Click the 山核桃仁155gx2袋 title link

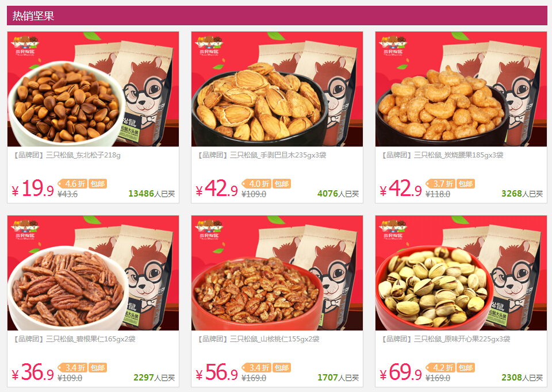click(258, 339)
